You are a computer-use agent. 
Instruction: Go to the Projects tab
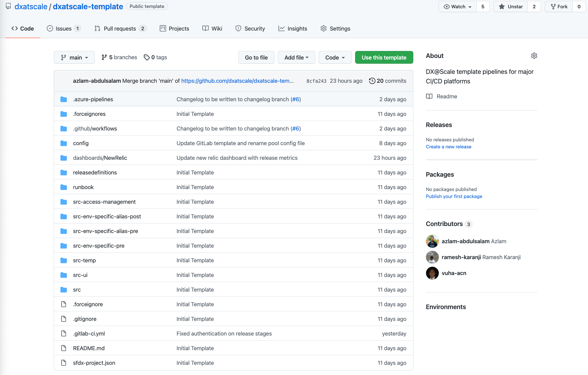pos(174,28)
